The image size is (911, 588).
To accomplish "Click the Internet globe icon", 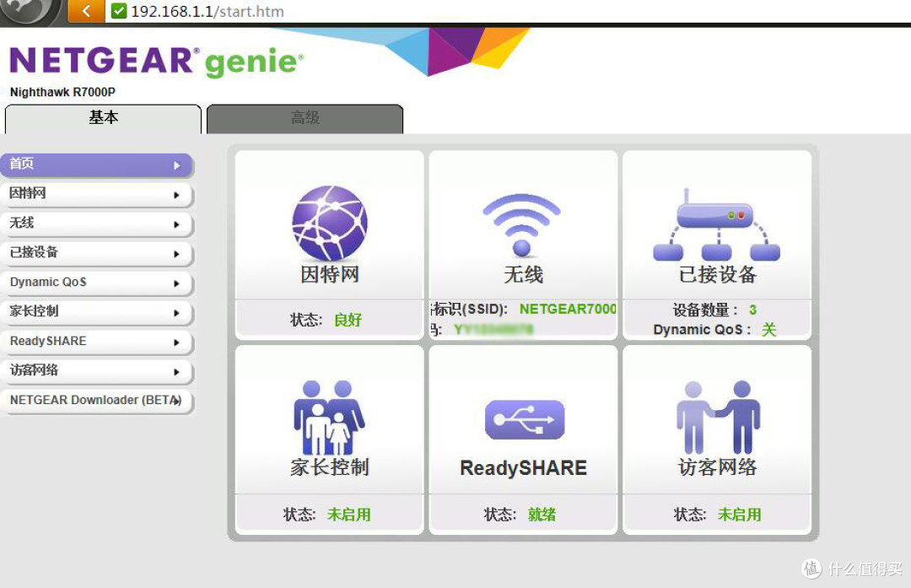I will click(330, 223).
